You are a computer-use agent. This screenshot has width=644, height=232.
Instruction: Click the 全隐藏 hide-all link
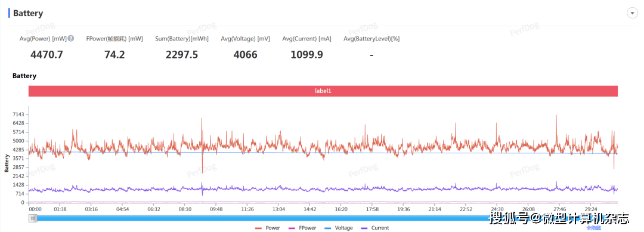click(x=593, y=228)
